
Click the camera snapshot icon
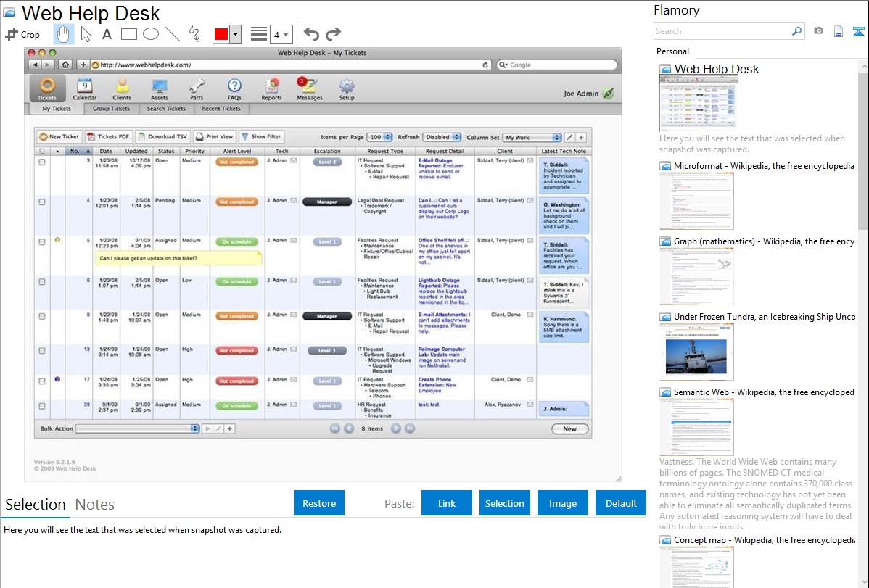(x=818, y=31)
